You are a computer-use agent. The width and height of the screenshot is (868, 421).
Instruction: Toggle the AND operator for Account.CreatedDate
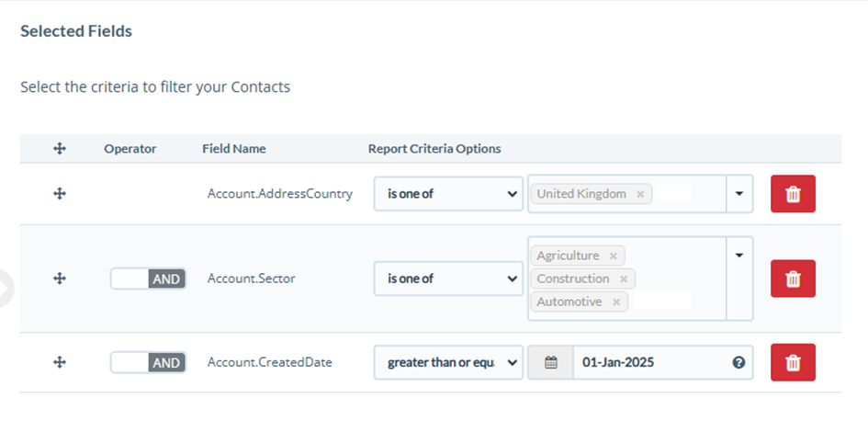tap(149, 363)
